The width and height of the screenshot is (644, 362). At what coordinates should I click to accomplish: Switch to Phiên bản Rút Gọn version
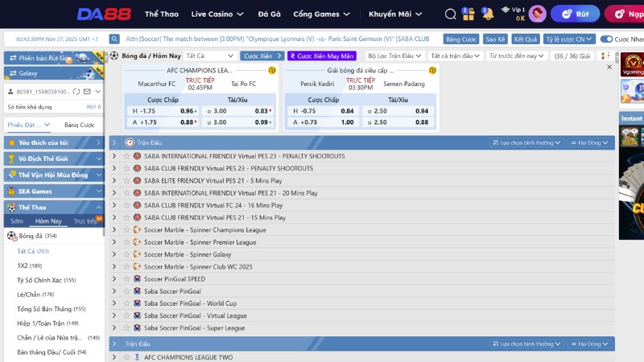(x=54, y=58)
